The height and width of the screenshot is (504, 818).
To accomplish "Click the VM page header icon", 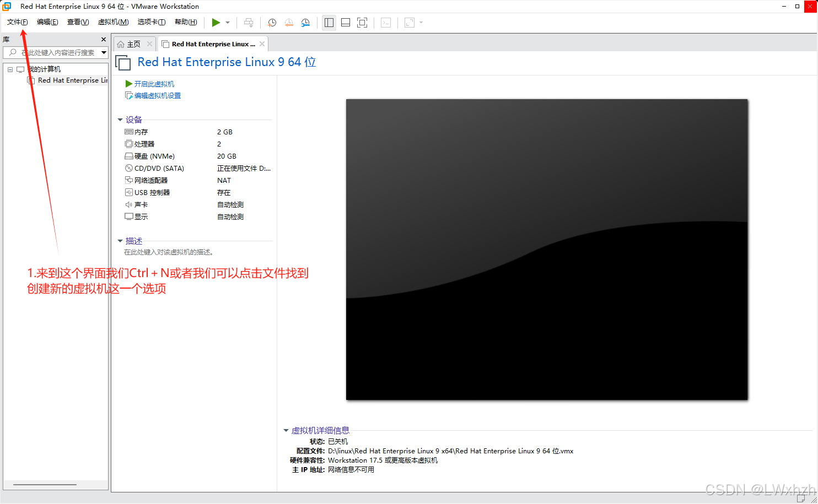I will (123, 63).
